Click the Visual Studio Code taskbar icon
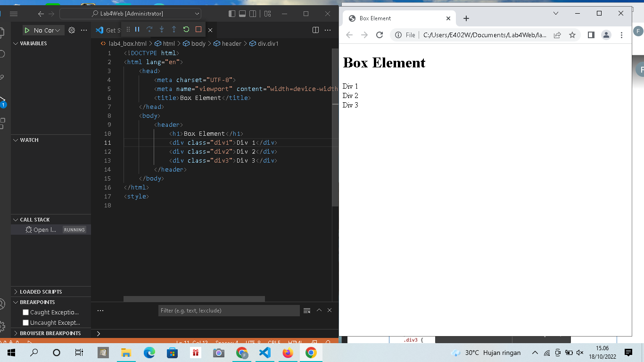 pos(265,352)
